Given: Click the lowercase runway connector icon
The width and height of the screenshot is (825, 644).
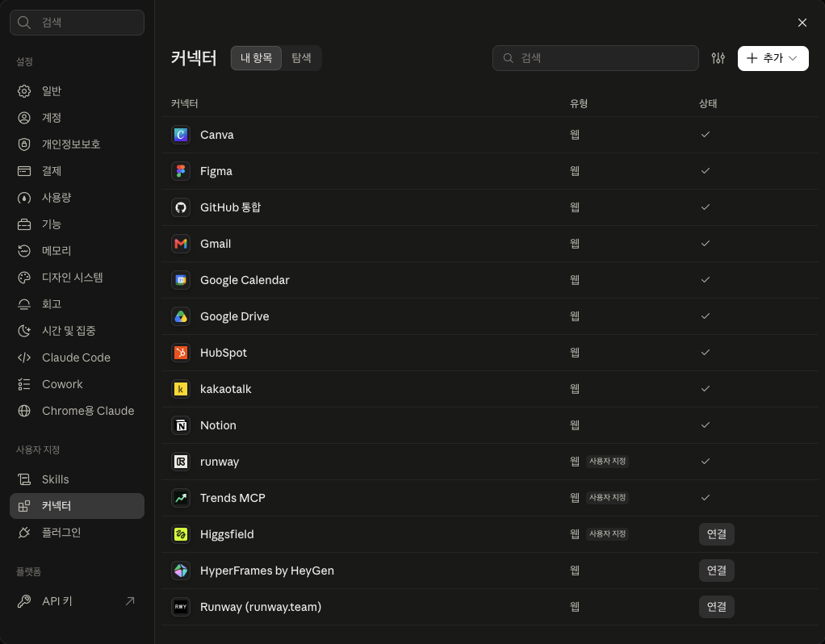Looking at the screenshot, I should [181, 462].
